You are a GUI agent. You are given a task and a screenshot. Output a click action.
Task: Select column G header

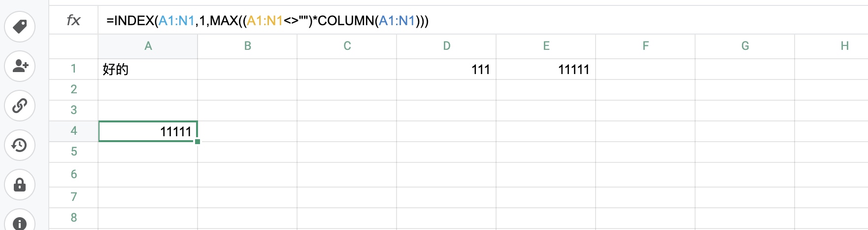(x=745, y=46)
